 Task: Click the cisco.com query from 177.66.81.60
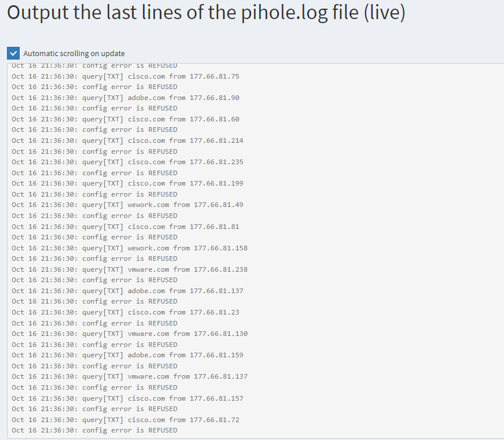126,119
